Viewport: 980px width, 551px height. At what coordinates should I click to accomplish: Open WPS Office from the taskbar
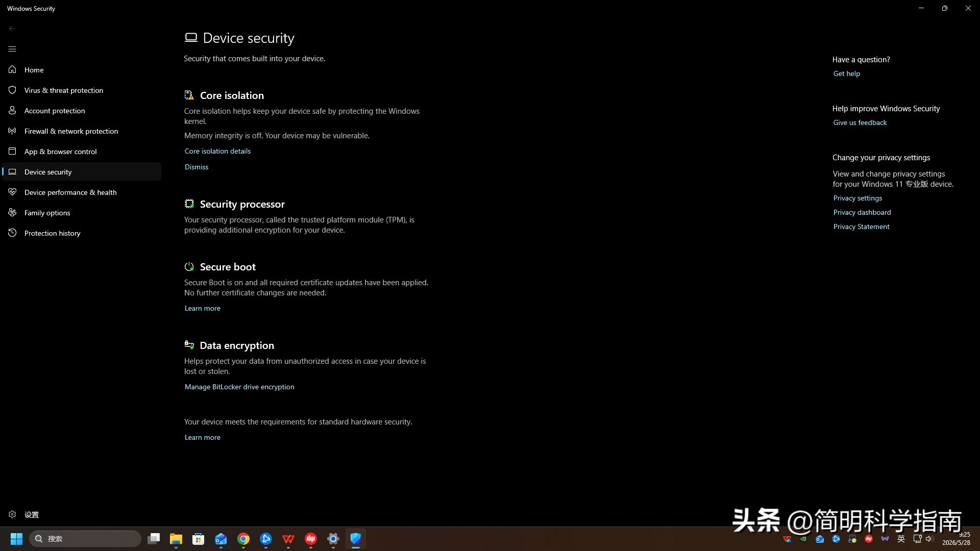click(x=288, y=539)
